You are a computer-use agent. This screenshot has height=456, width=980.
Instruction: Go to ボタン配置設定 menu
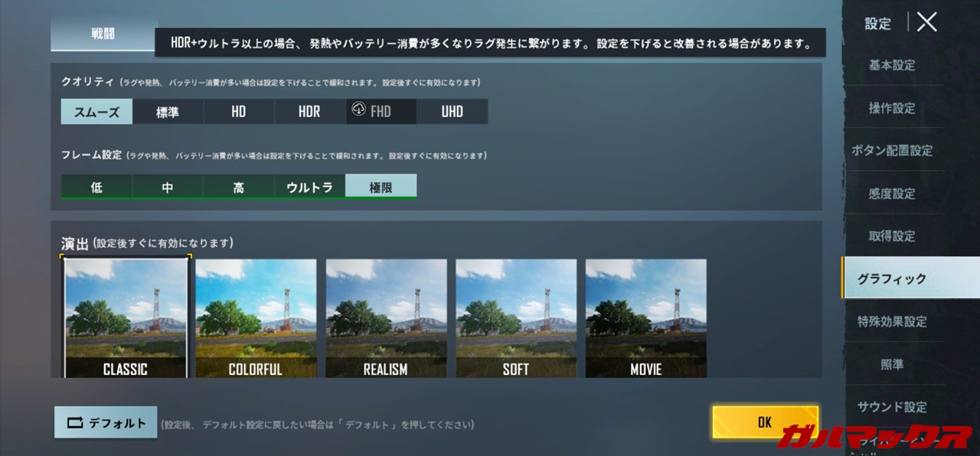coord(891,151)
